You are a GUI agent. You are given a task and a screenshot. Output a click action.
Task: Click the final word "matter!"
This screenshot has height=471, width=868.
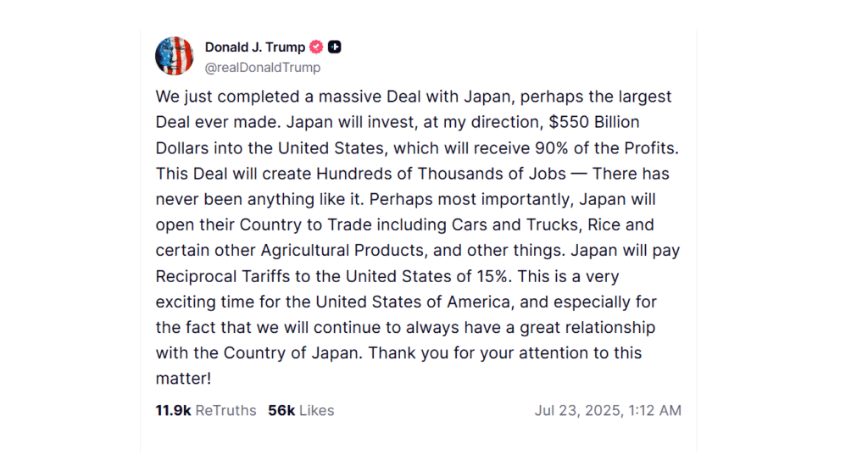click(x=183, y=378)
